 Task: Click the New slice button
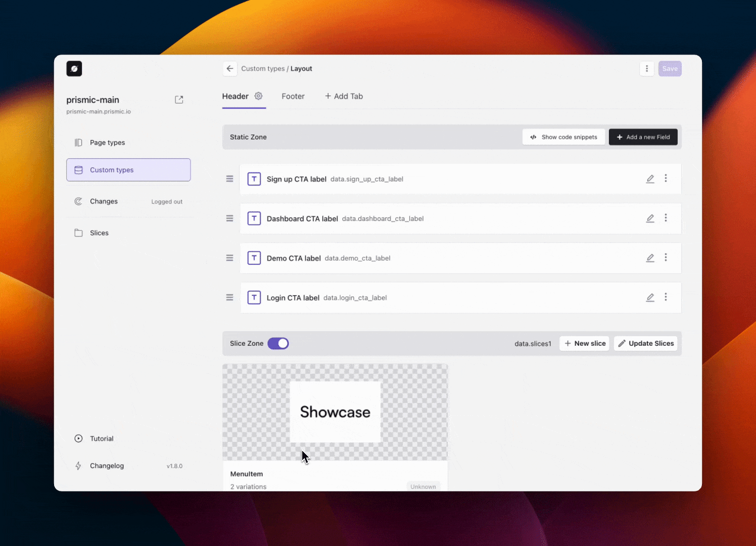tap(585, 344)
